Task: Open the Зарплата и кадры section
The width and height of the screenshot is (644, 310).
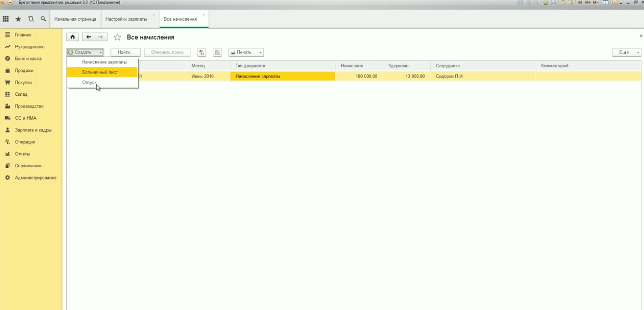Action: 31,130
